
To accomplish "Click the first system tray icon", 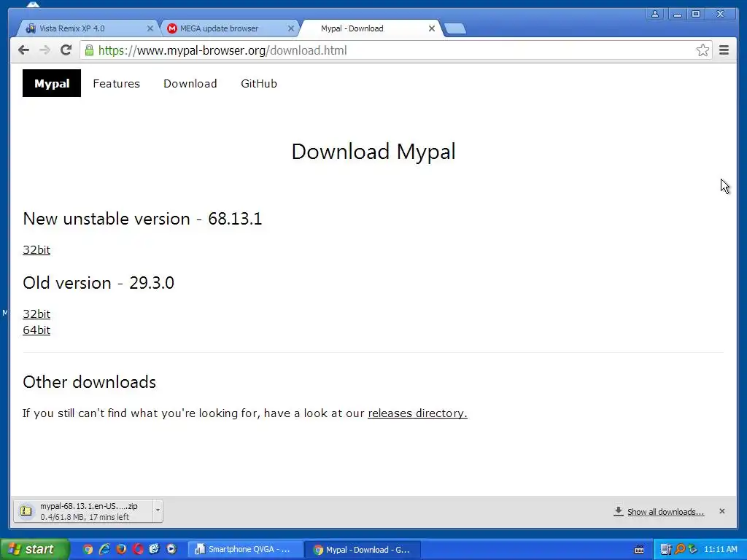I will click(665, 550).
